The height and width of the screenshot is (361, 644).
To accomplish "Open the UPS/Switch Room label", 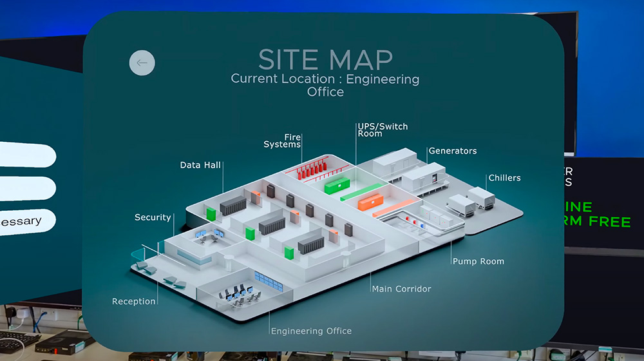I will pos(383,130).
